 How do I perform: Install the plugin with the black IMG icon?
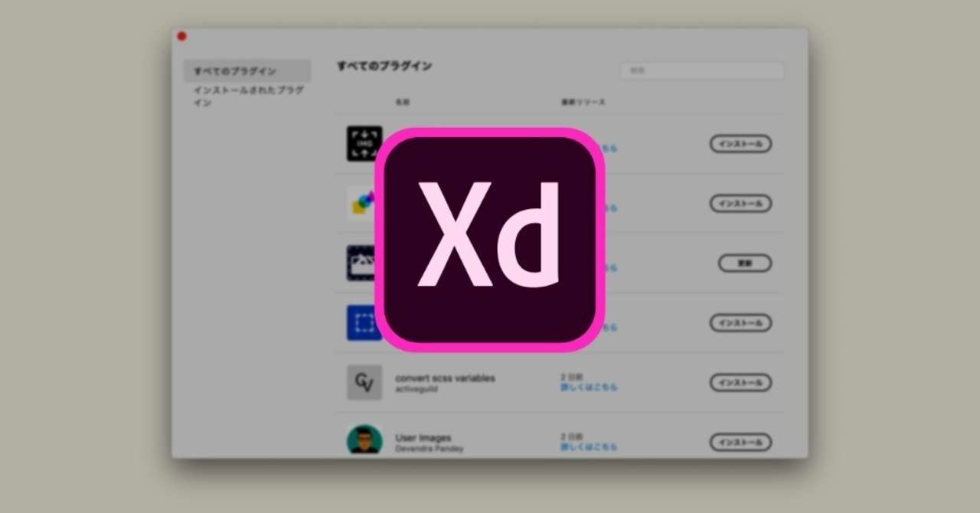coord(740,144)
